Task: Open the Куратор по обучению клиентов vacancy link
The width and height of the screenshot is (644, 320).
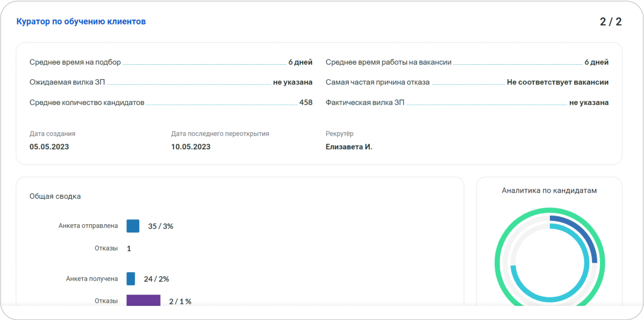Action: [81, 21]
